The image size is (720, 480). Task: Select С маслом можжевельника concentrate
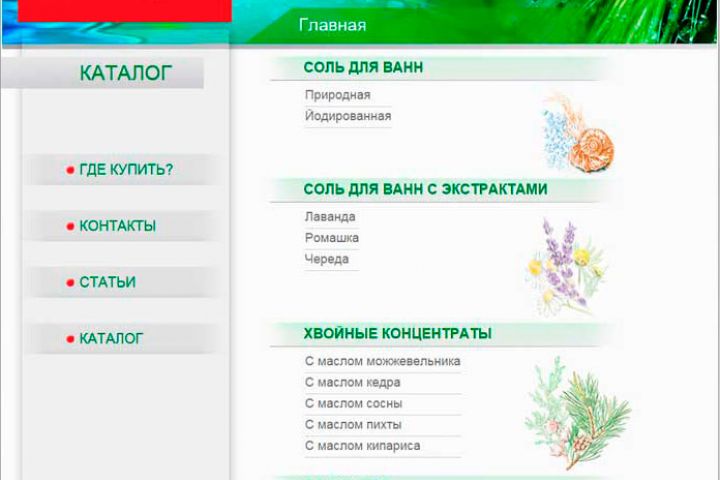(382, 361)
